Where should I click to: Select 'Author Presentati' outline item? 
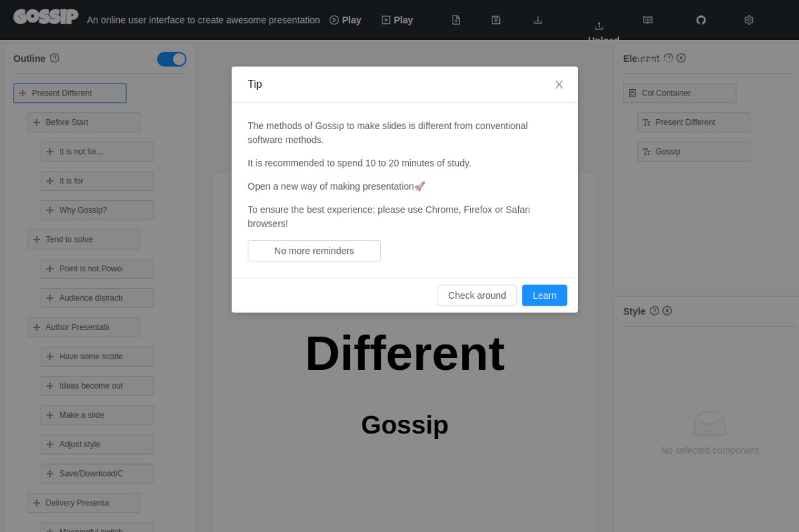84,327
